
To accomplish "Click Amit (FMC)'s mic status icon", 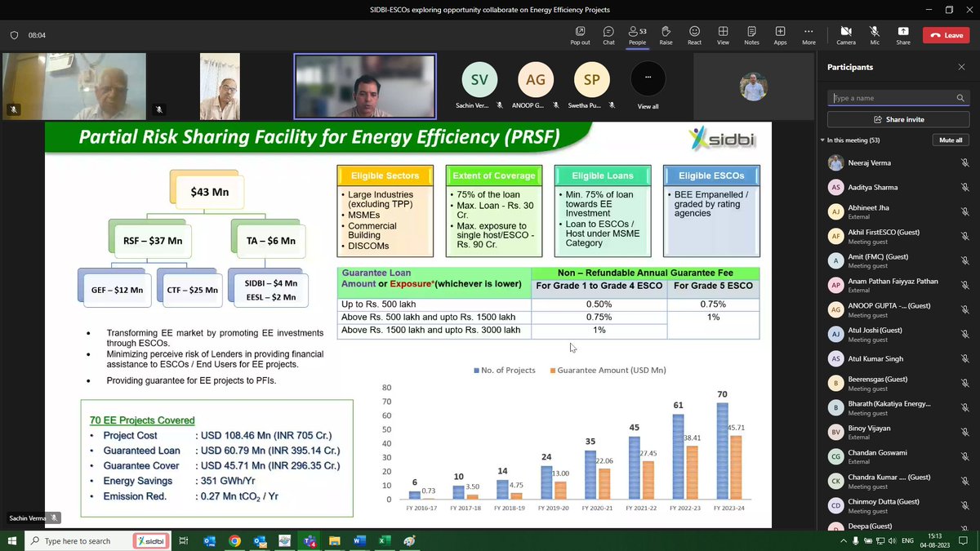I will point(964,261).
